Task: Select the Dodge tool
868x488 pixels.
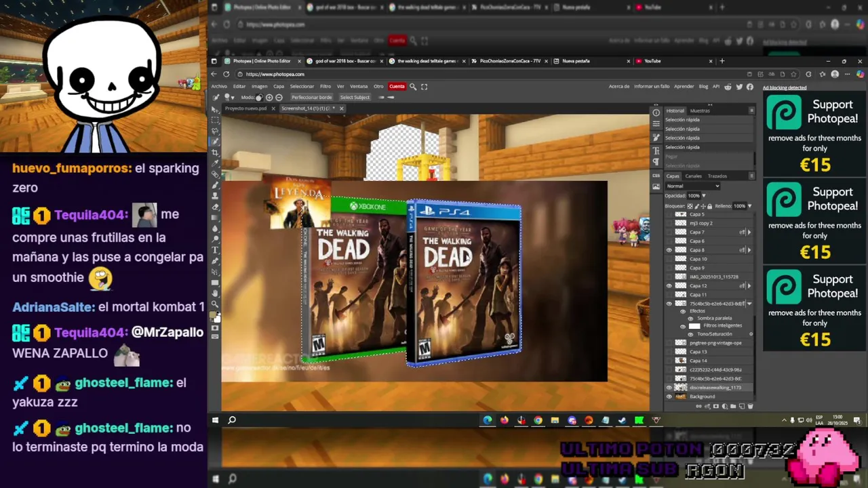Action: 215,239
